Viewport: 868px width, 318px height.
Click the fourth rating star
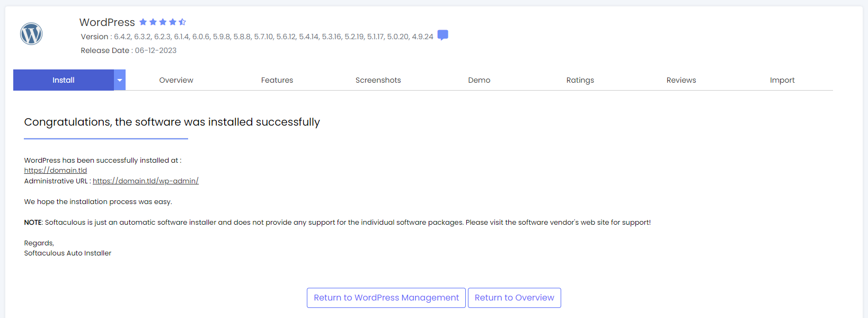(172, 22)
